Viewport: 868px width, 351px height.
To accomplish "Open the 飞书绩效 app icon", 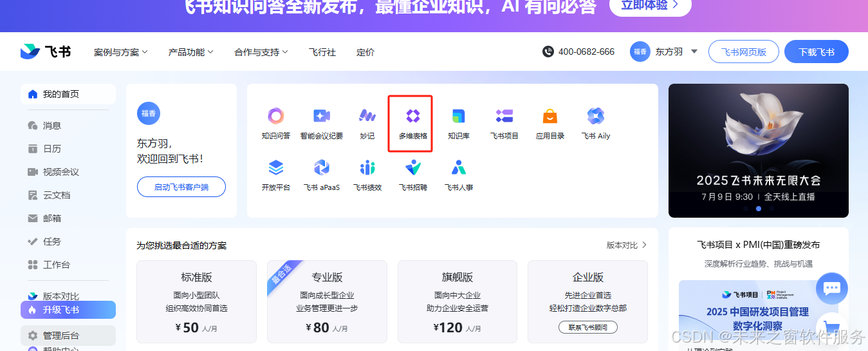I will [x=367, y=168].
